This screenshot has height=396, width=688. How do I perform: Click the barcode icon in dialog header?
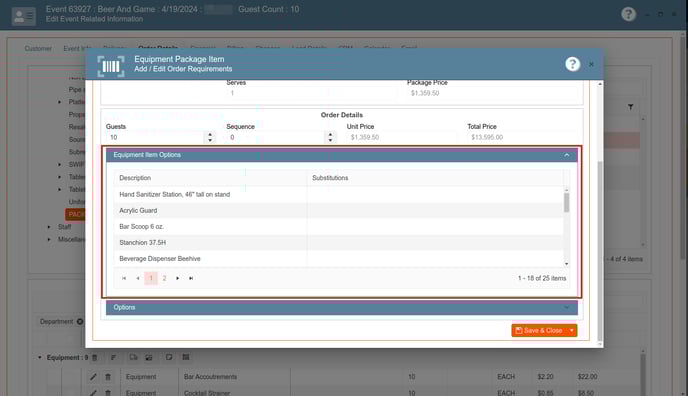111,66
